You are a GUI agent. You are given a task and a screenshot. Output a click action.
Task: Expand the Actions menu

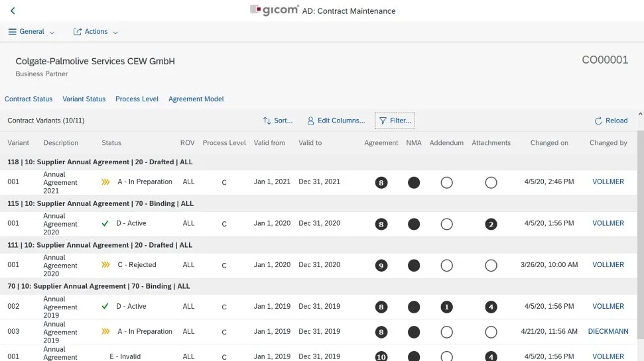point(96,32)
